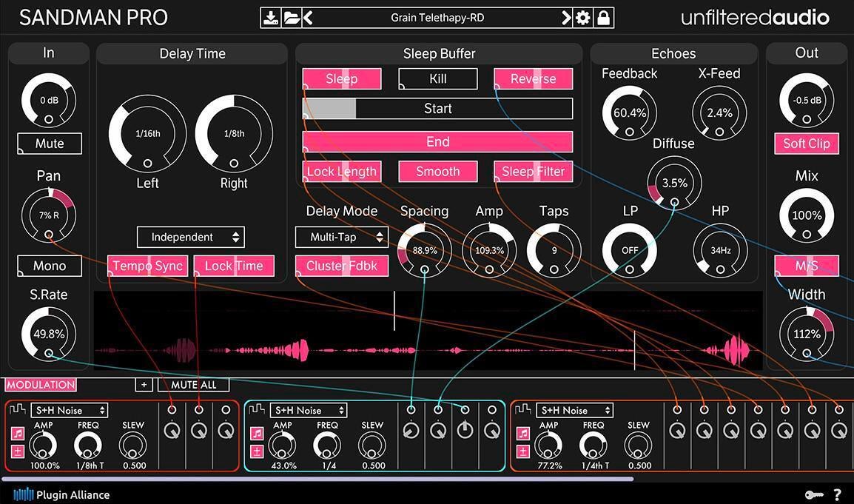Image resolution: width=854 pixels, height=504 pixels.
Task: Enable Tempo Sync for delay time
Action: (x=147, y=266)
